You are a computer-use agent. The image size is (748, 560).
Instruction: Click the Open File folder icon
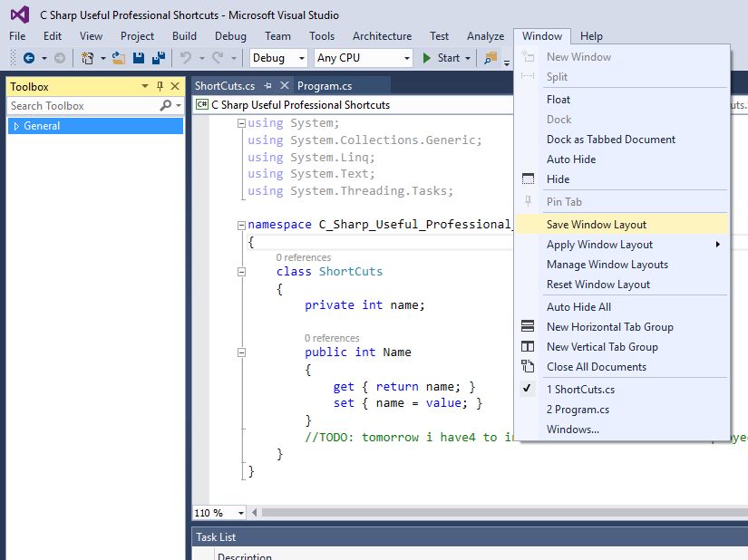(x=119, y=58)
